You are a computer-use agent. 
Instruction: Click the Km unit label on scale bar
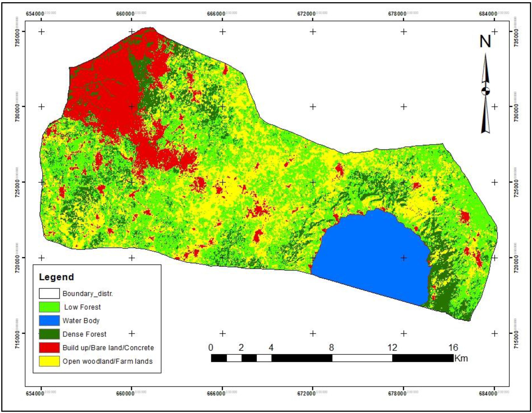461,358
